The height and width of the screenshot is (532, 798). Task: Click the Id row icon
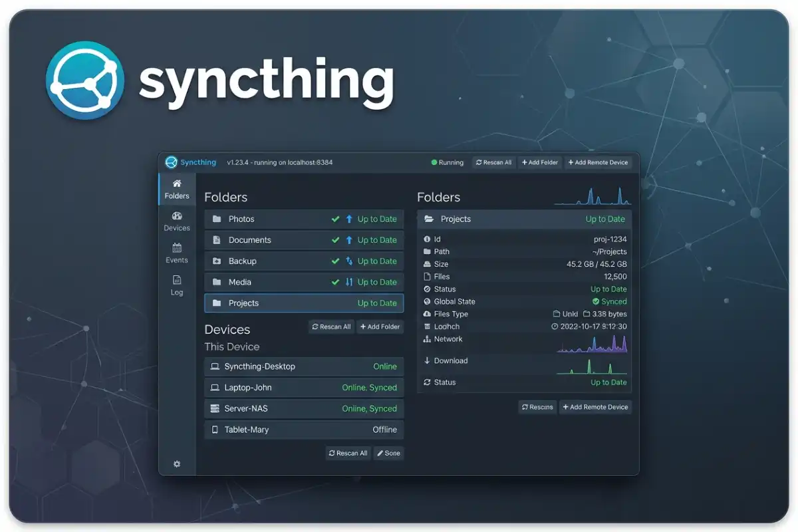point(427,239)
